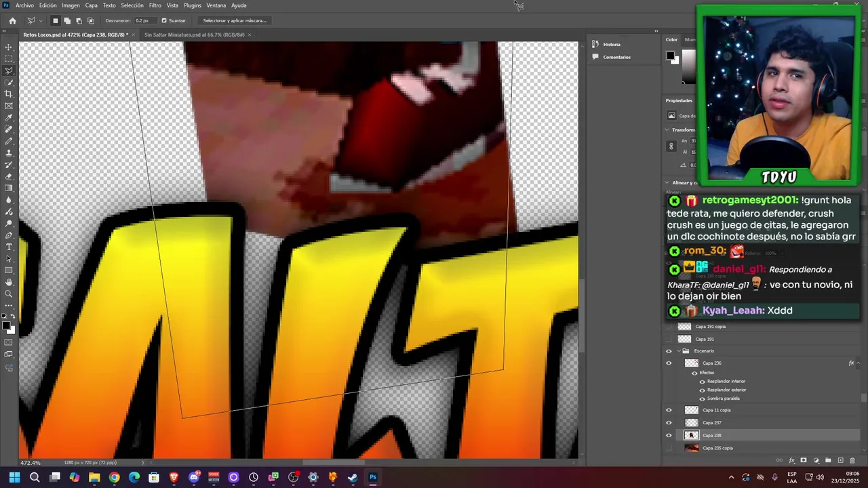
Task: Hide the Capa 238 layer
Action: (x=669, y=435)
